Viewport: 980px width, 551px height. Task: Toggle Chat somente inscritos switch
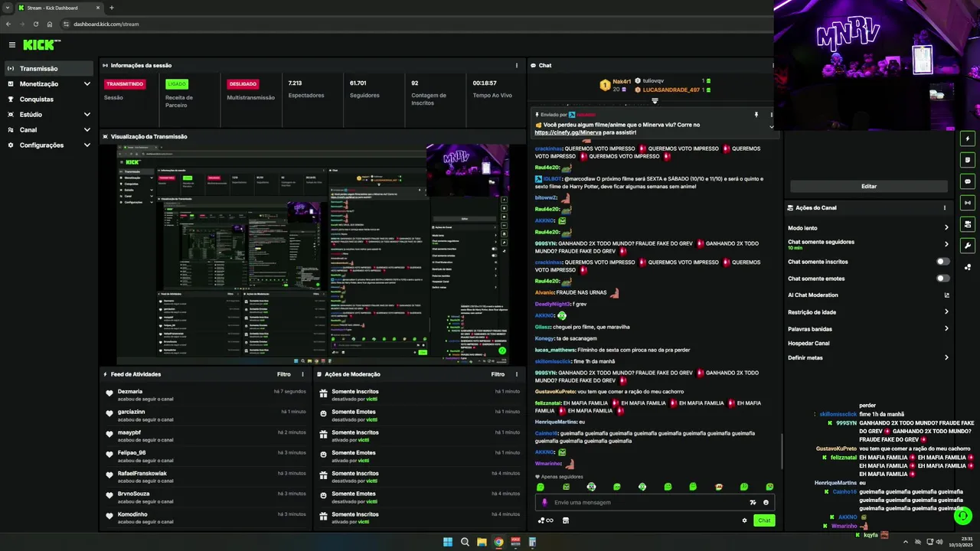pyautogui.click(x=943, y=262)
